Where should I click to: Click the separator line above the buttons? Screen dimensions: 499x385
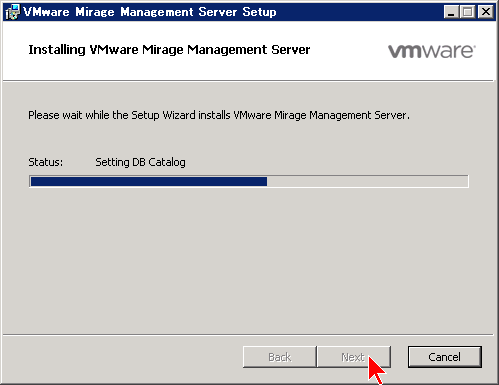tap(248, 334)
